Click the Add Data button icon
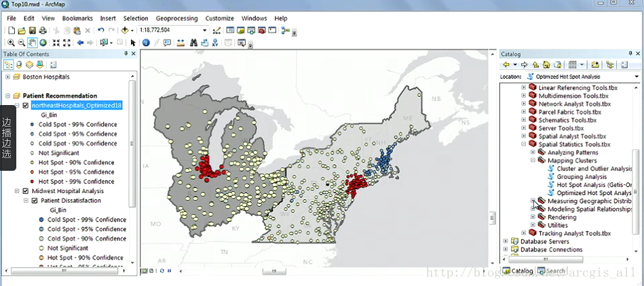The height and width of the screenshot is (286, 644). tap(125, 30)
